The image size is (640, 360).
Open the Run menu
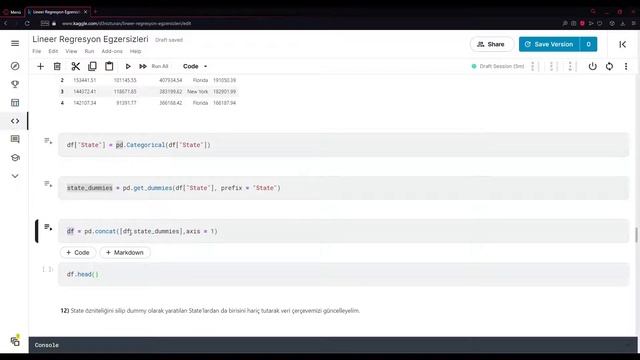click(89, 51)
